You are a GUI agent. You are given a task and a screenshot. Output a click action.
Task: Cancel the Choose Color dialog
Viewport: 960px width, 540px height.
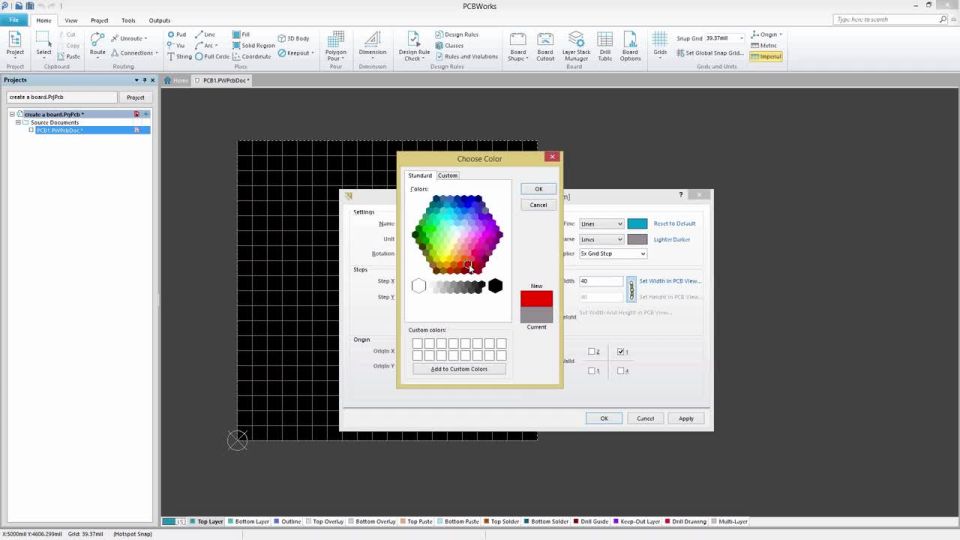[x=538, y=205]
